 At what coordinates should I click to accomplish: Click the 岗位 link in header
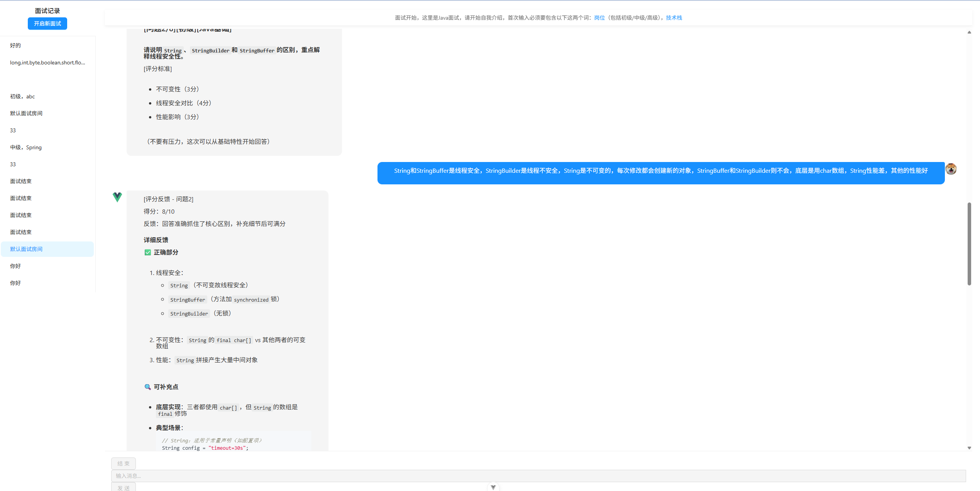tap(599, 18)
